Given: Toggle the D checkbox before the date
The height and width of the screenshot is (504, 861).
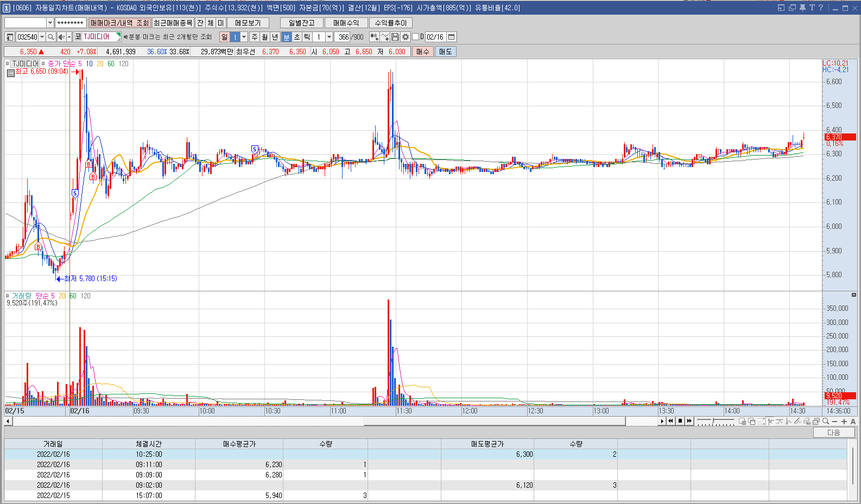Looking at the screenshot, I should click(x=415, y=37).
